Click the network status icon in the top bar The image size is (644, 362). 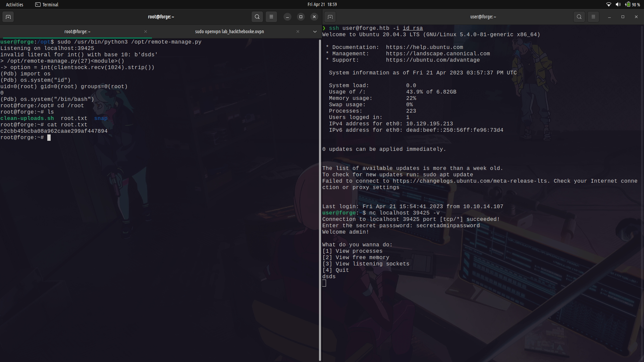point(609,4)
